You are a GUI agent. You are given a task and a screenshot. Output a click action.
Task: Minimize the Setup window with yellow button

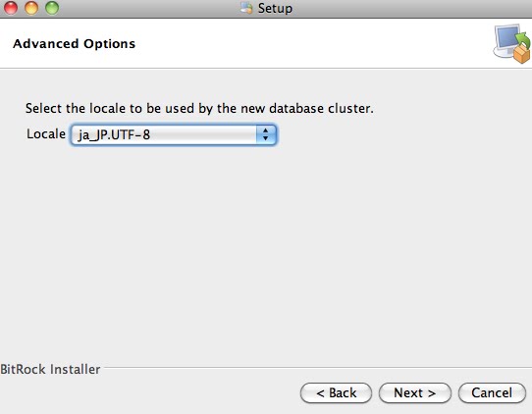31,8
